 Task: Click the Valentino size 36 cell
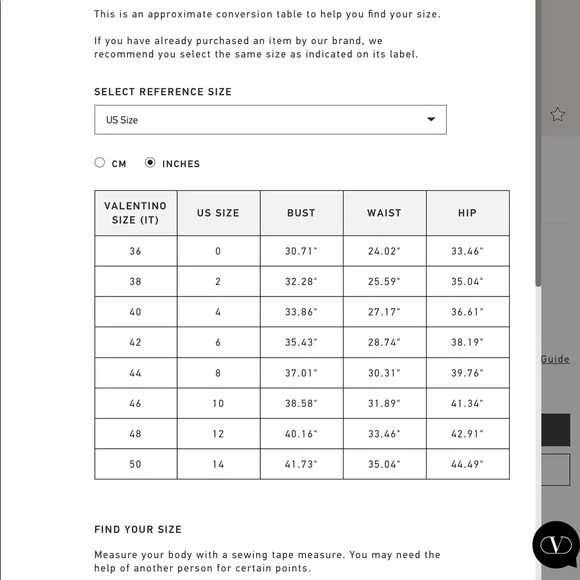coord(136,251)
